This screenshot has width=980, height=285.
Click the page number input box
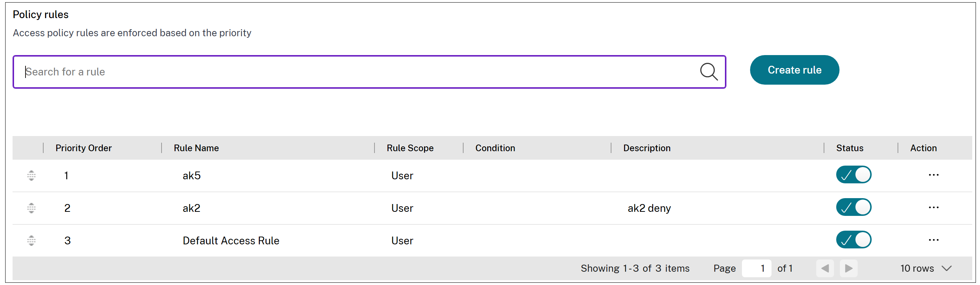[x=756, y=268]
